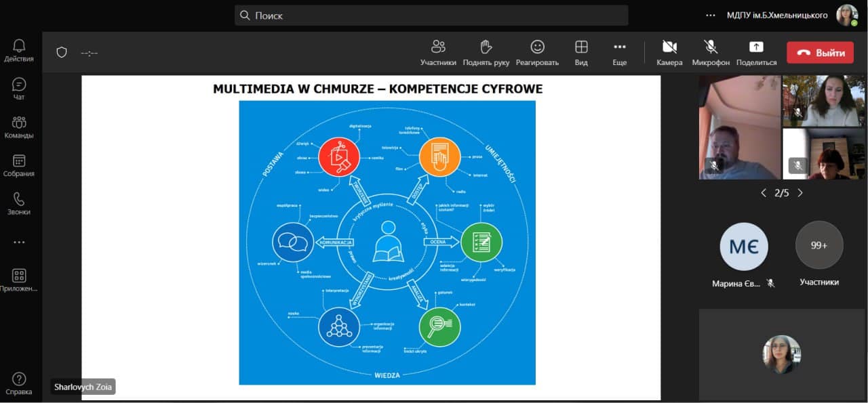Leave the meeting with Выйти button

(x=820, y=53)
